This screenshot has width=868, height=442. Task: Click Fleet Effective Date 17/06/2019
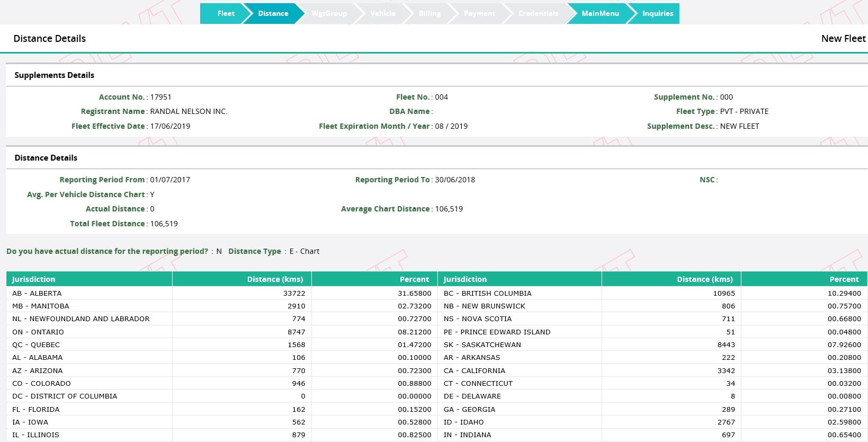pyautogui.click(x=170, y=126)
